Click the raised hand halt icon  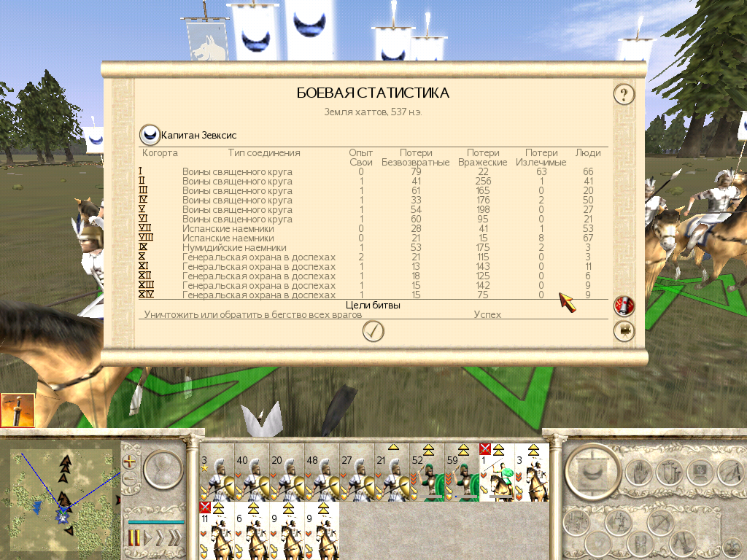638,472
